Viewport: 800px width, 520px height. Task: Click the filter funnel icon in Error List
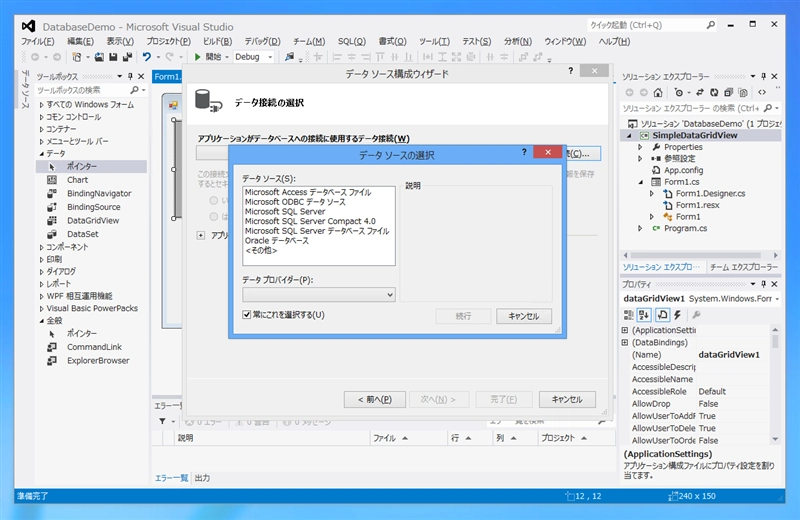(162, 422)
